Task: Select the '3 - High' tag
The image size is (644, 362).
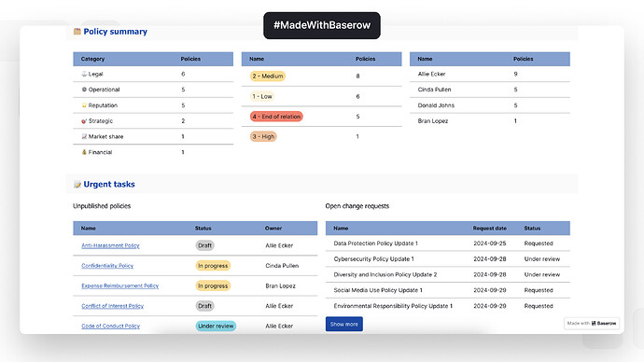Action: coord(263,136)
